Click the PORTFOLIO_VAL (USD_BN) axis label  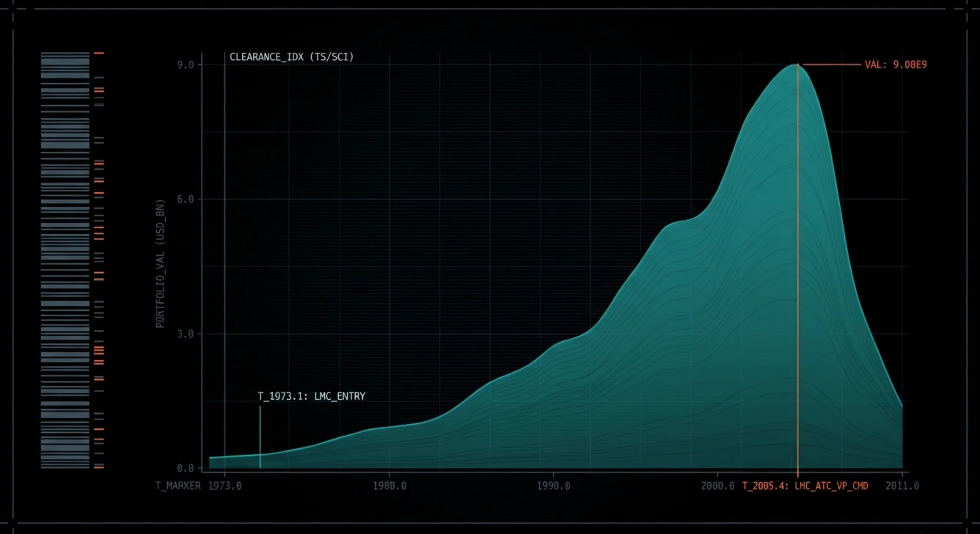coord(161,264)
